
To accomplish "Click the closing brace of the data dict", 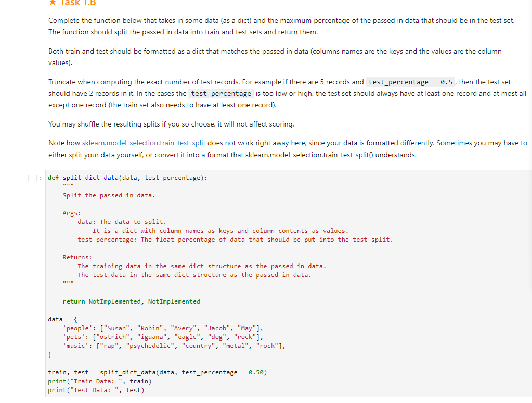I will [49, 354].
